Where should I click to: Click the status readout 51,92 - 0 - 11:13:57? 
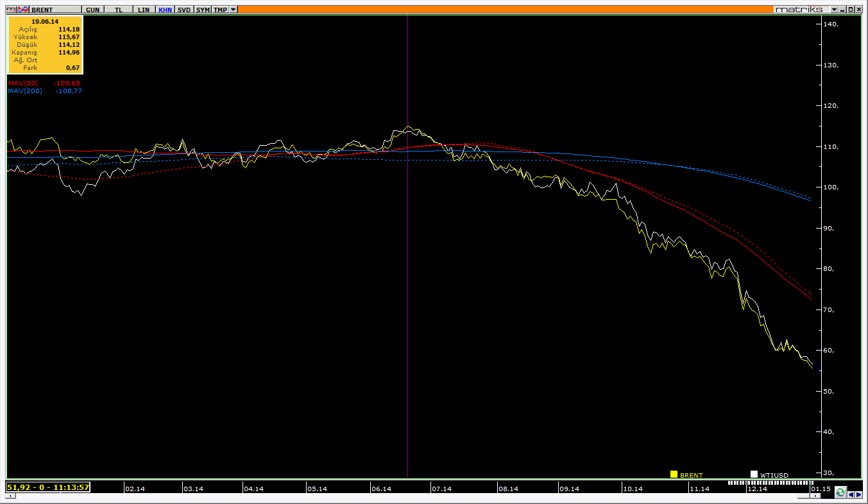(x=48, y=487)
